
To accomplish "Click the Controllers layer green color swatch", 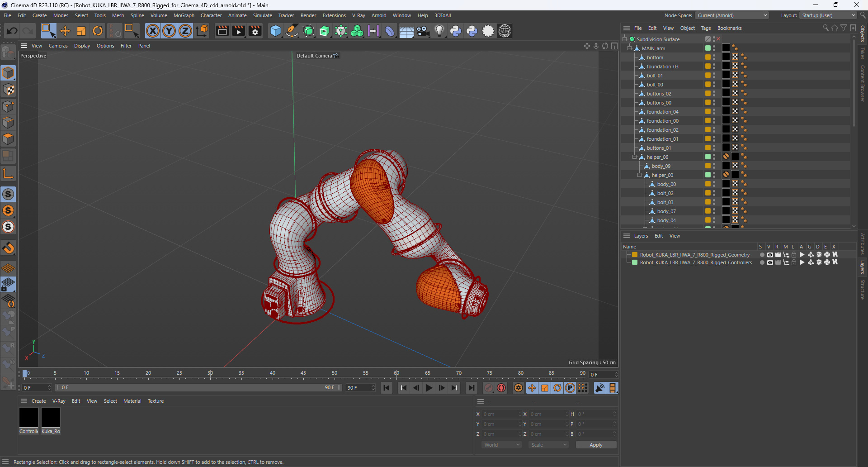I will 635,262.
